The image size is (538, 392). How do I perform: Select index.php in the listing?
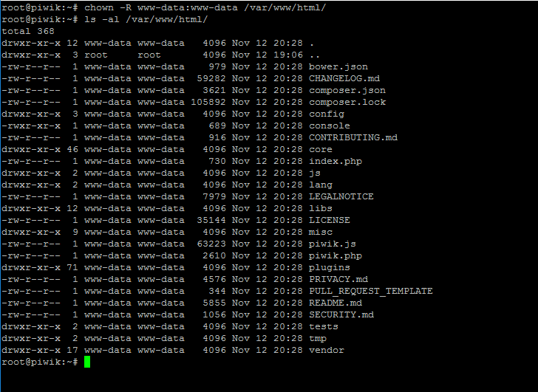click(336, 162)
